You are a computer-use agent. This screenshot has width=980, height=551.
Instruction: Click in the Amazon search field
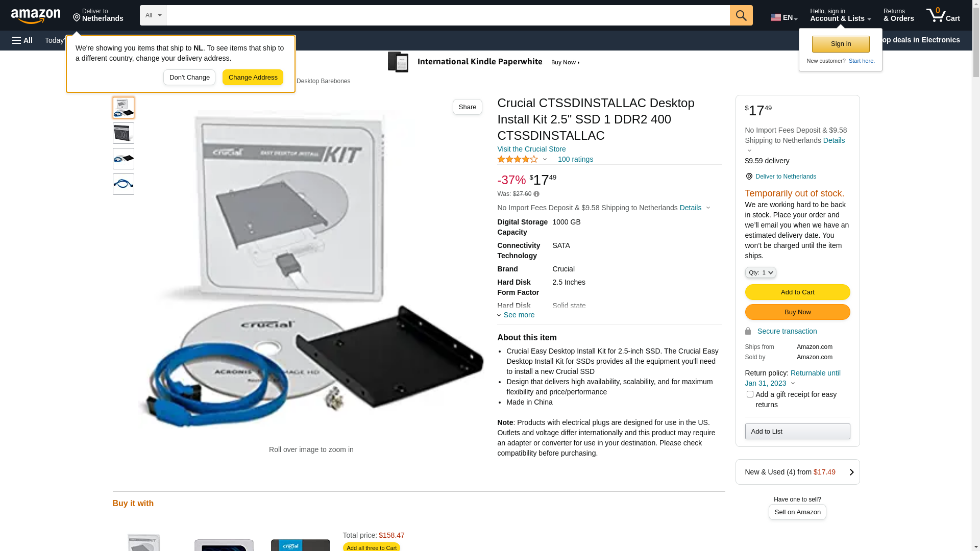point(448,15)
